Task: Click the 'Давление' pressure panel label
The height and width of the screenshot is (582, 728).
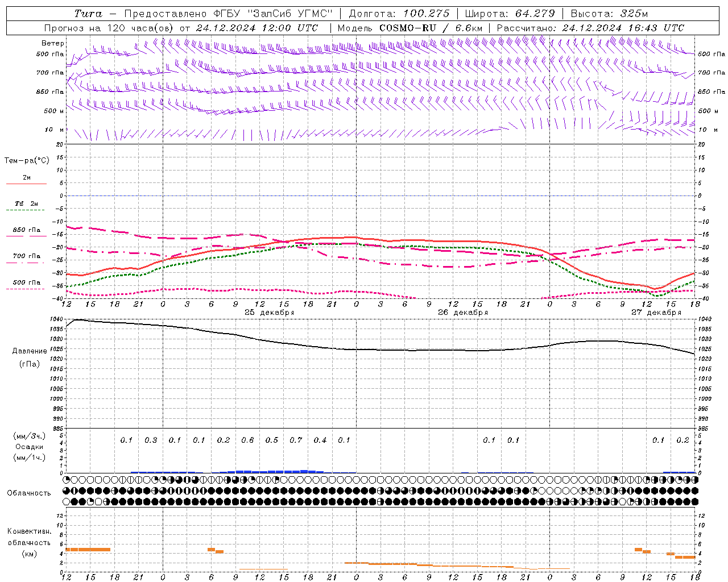Action: tap(30, 351)
